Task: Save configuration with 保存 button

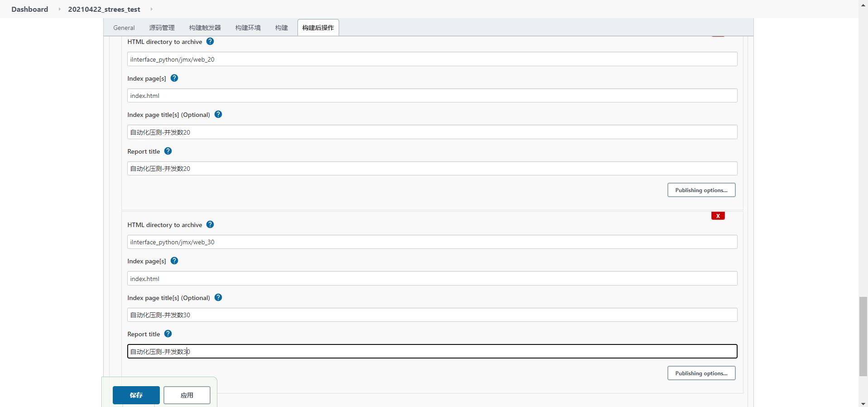Action: point(136,395)
